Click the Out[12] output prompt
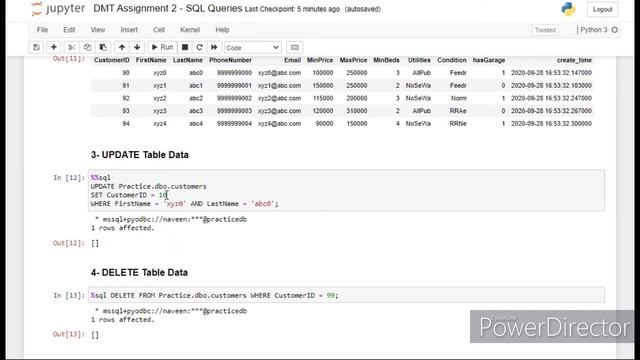Image resolution: width=640 pixels, height=360 pixels. (69, 243)
